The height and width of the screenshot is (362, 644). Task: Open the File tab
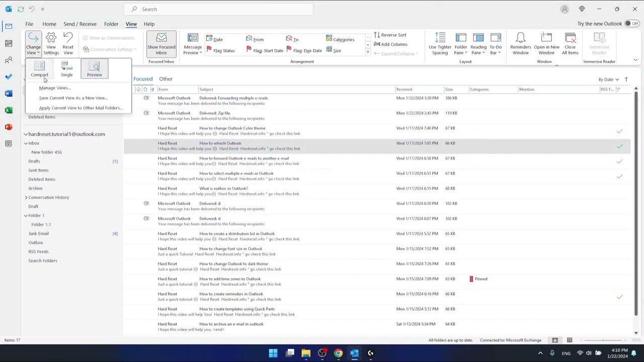[x=29, y=24]
